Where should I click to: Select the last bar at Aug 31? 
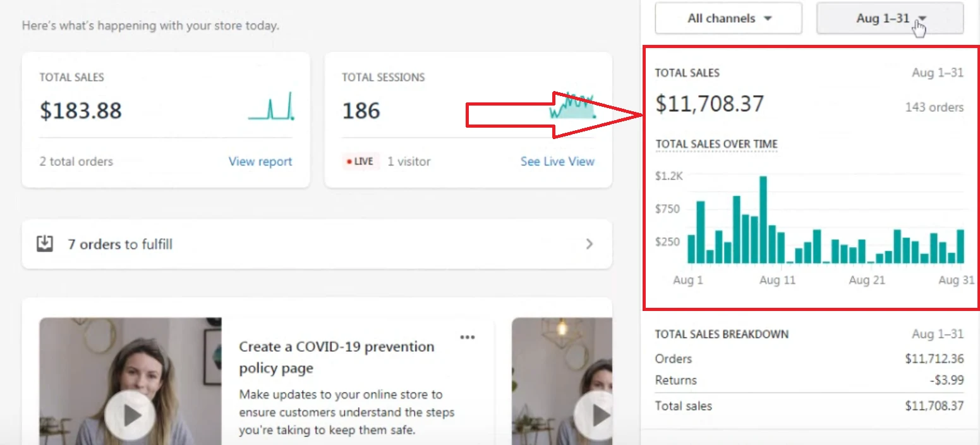click(960, 247)
